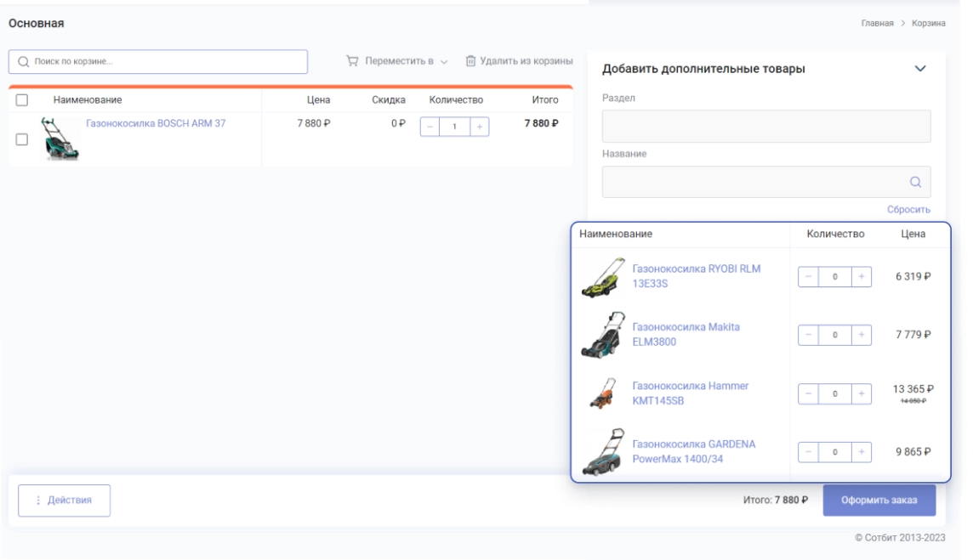Screen dimensions: 973x560
Task: Click BOSCH ARM 37 product thumbnail
Action: (x=60, y=139)
